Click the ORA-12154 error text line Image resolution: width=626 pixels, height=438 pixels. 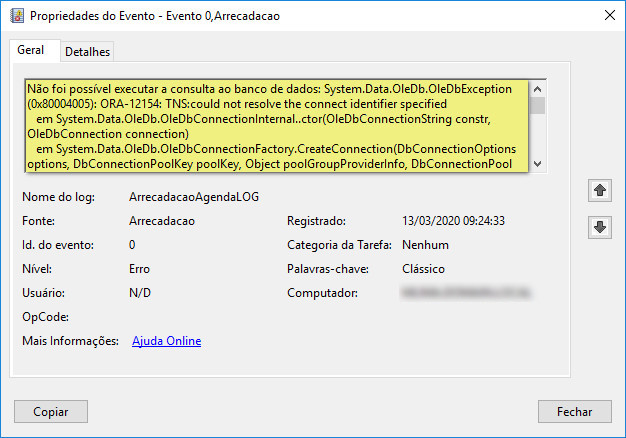237,104
